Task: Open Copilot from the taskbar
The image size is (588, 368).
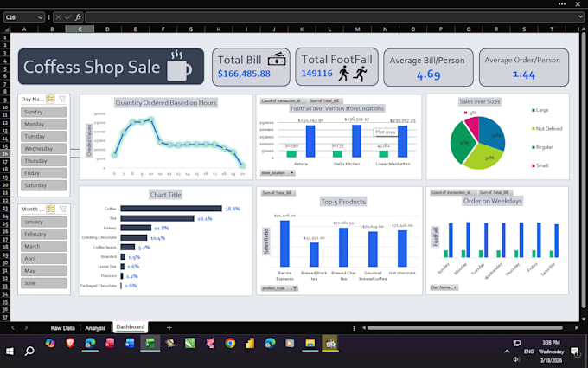Action: tap(50, 343)
